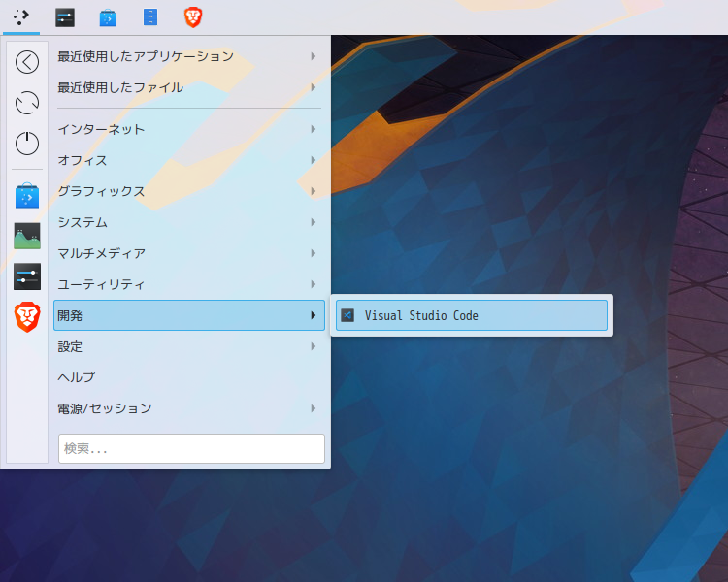Open the オフィス category
The width and height of the screenshot is (728, 582).
[189, 160]
